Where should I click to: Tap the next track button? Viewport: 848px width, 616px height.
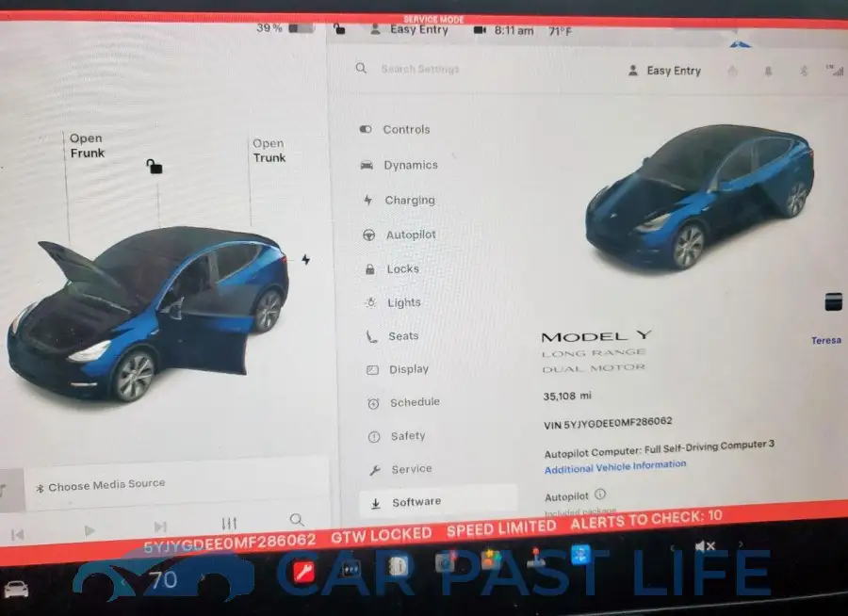click(160, 527)
